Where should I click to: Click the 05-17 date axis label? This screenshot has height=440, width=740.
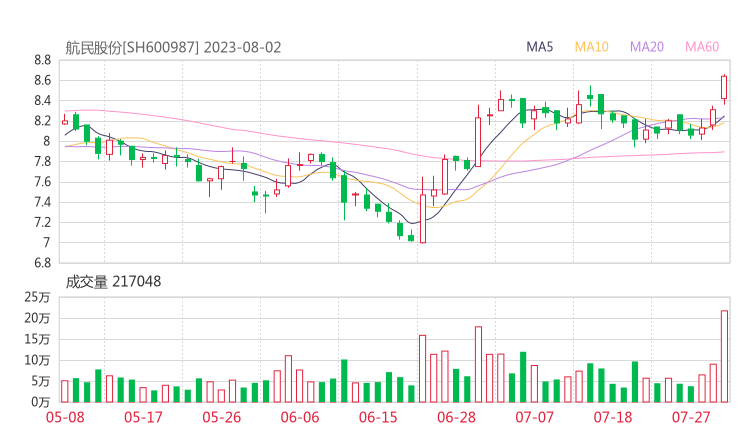coord(143,417)
